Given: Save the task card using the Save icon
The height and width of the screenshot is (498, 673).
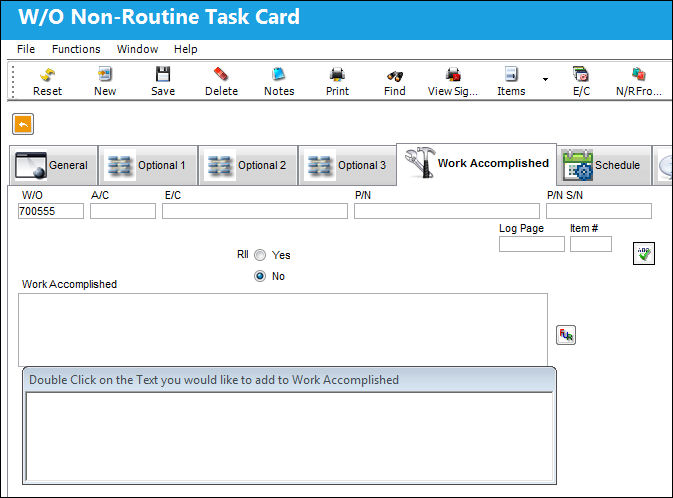Looking at the screenshot, I should point(163,82).
